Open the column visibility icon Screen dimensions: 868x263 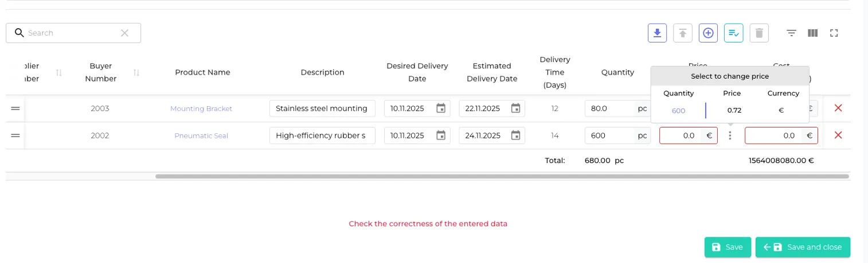pyautogui.click(x=812, y=33)
